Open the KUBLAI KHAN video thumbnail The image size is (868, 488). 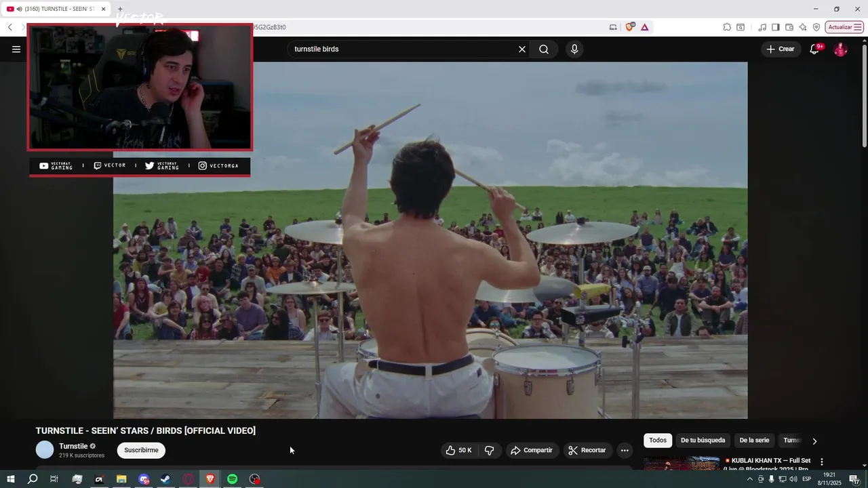[681, 464]
